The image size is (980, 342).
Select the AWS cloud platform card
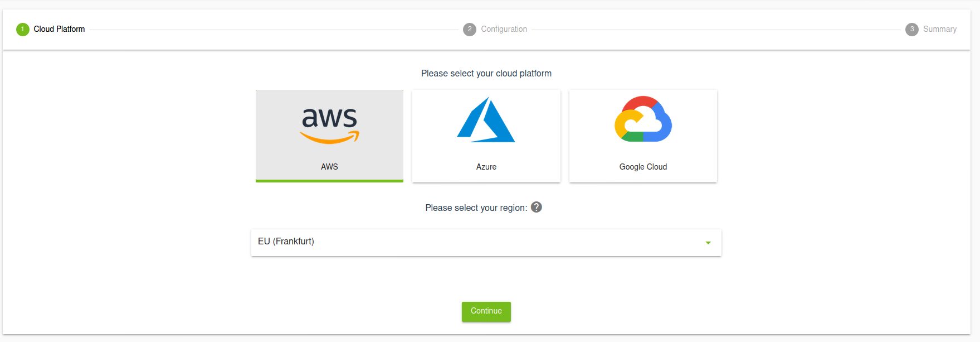tap(329, 136)
